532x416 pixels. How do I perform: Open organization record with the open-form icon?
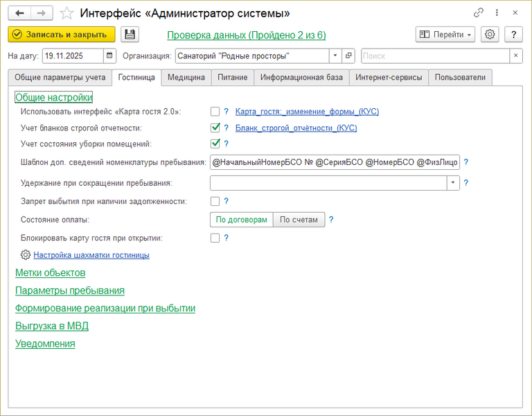[348, 55]
